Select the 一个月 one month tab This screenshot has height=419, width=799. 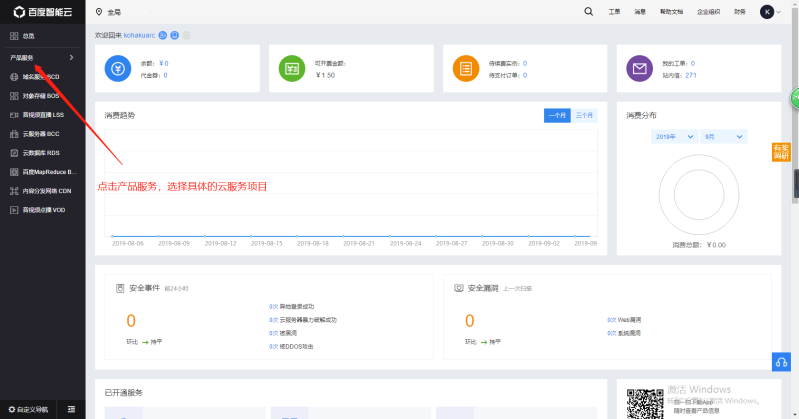point(557,116)
